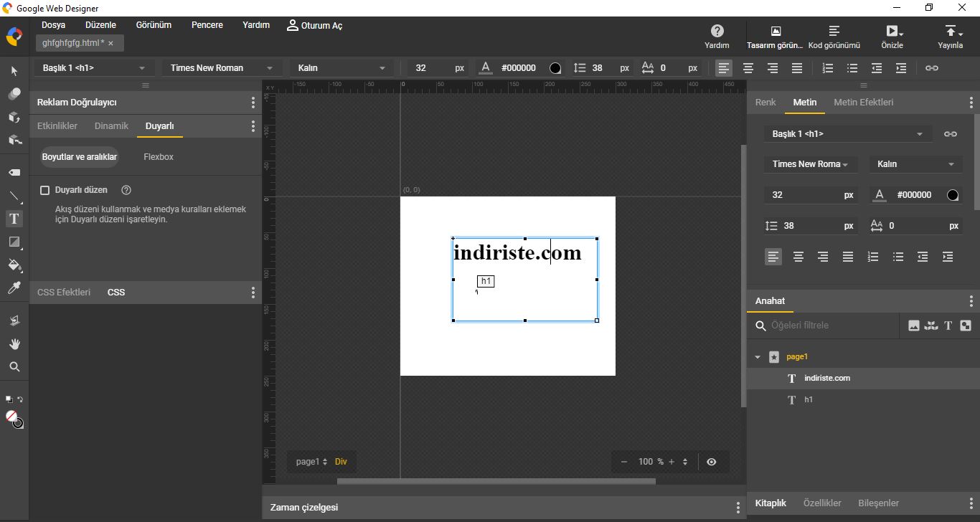The image size is (980, 522).
Task: Click black color swatch in Metin panel
Action: tap(953, 195)
